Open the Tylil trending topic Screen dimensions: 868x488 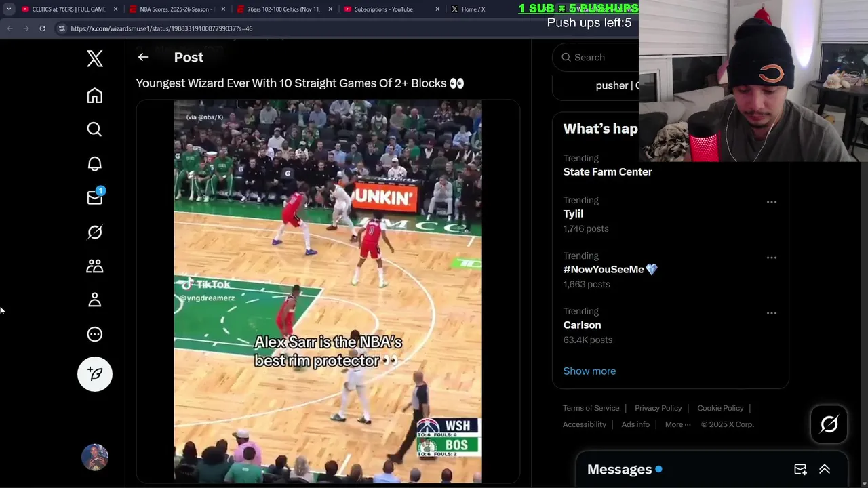573,213
